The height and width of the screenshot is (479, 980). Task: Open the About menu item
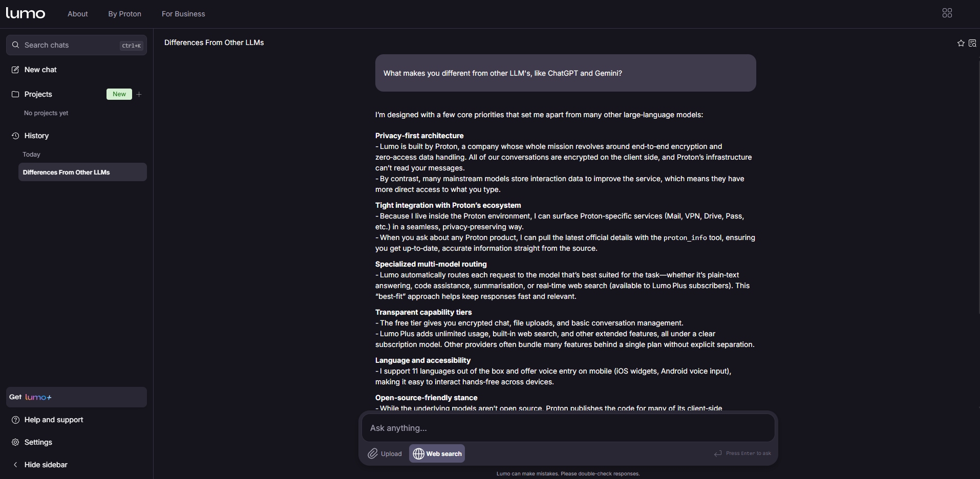[78, 14]
